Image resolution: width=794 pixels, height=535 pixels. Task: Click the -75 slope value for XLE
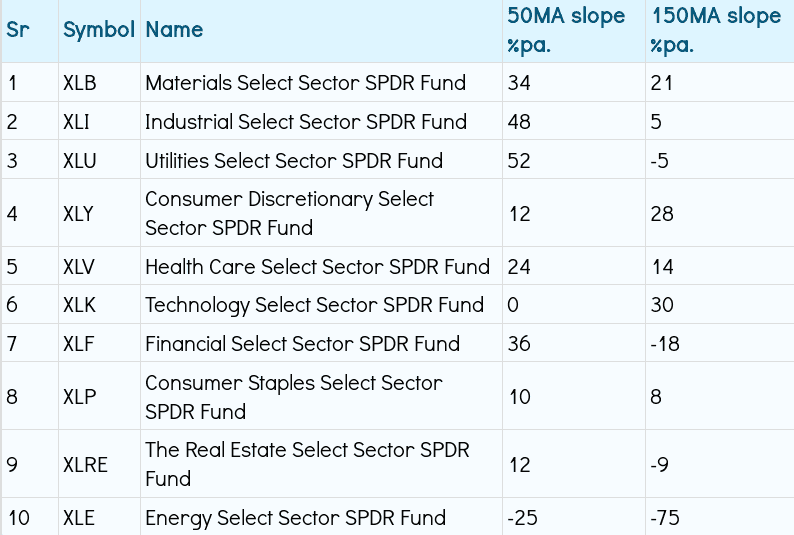click(666, 518)
